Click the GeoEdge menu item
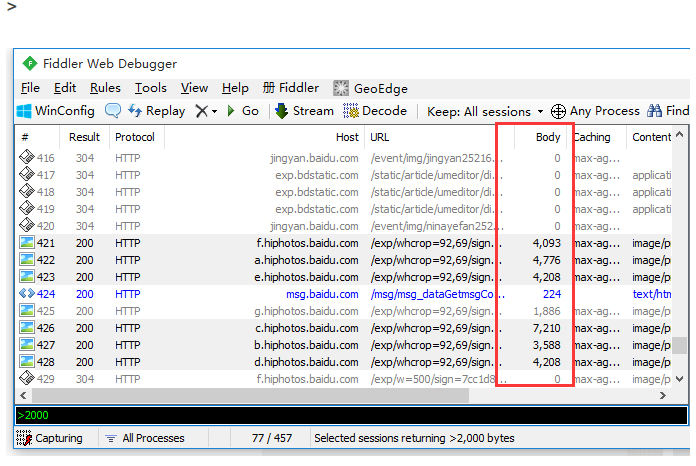The width and height of the screenshot is (696, 466). click(371, 88)
